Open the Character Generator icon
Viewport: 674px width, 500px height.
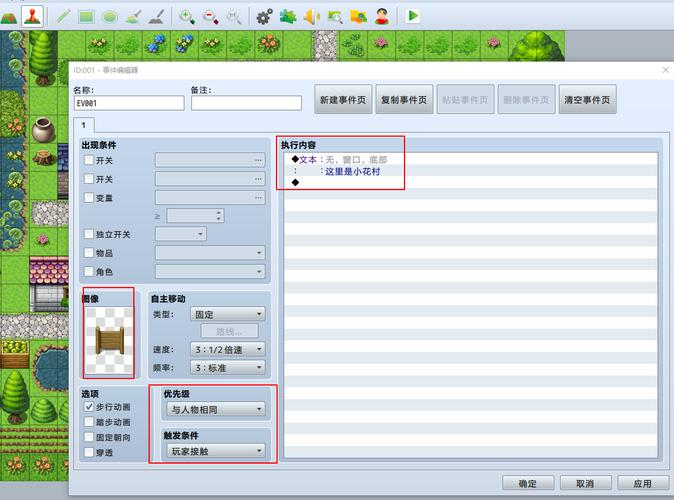pyautogui.click(x=382, y=17)
